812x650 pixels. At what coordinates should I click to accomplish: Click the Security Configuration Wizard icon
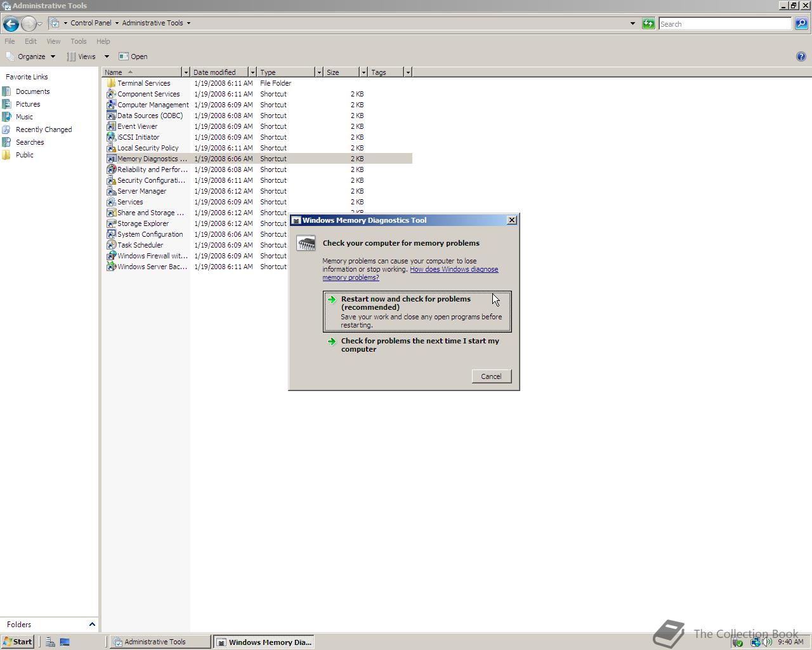tap(111, 180)
